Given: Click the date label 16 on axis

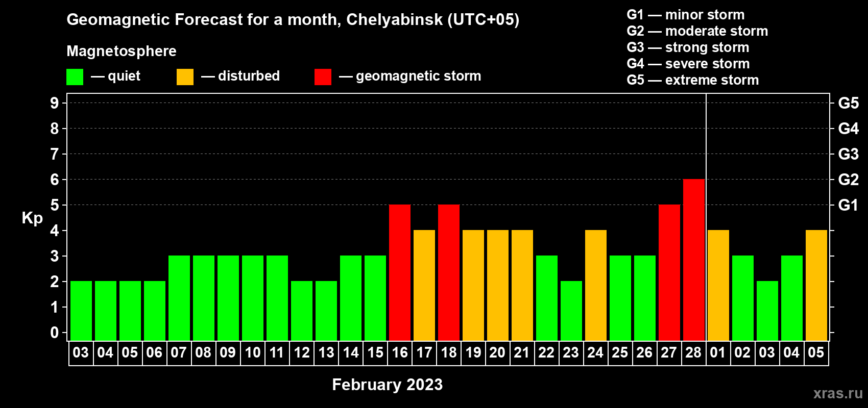Looking at the screenshot, I should click(400, 353).
